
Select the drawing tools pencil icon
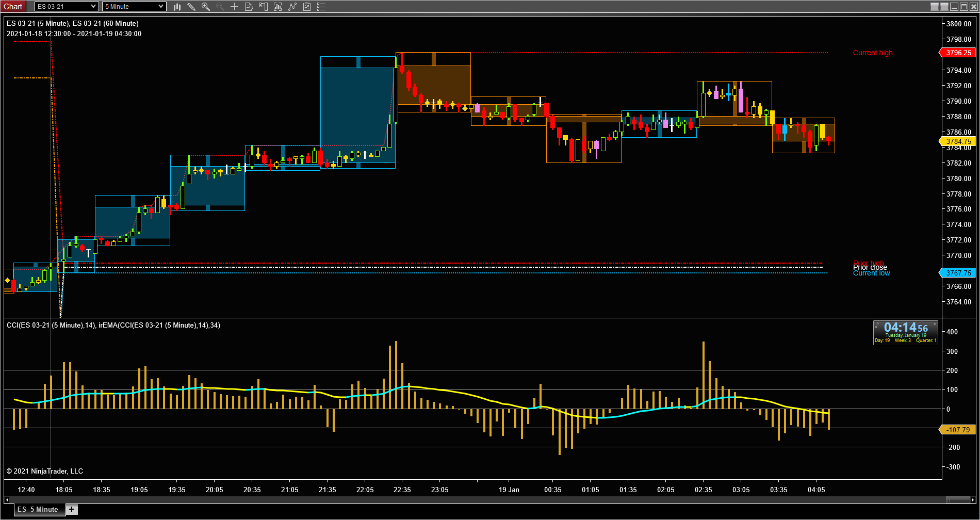[x=191, y=7]
